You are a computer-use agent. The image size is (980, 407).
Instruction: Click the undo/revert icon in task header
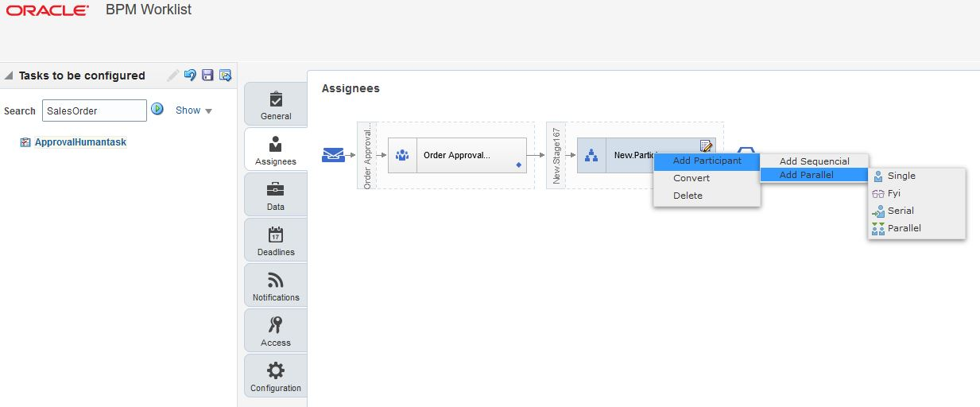190,76
